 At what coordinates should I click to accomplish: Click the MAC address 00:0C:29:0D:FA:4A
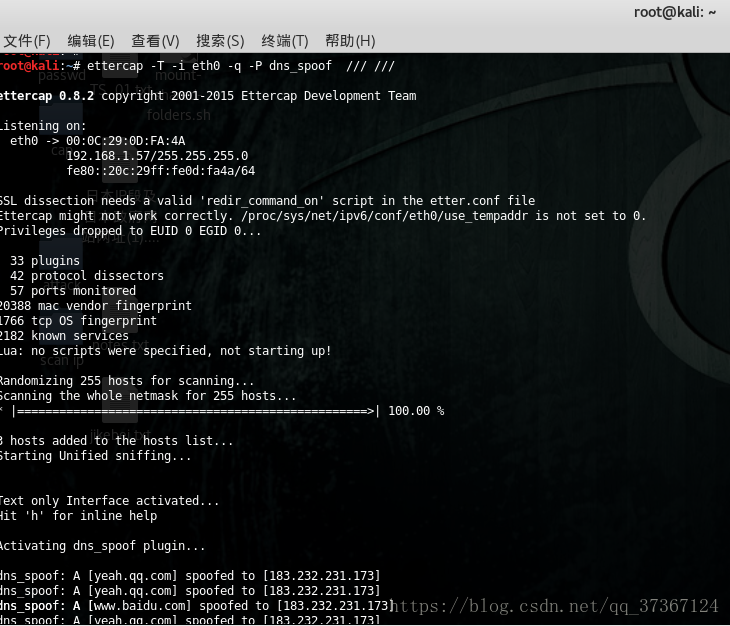[x=126, y=141]
